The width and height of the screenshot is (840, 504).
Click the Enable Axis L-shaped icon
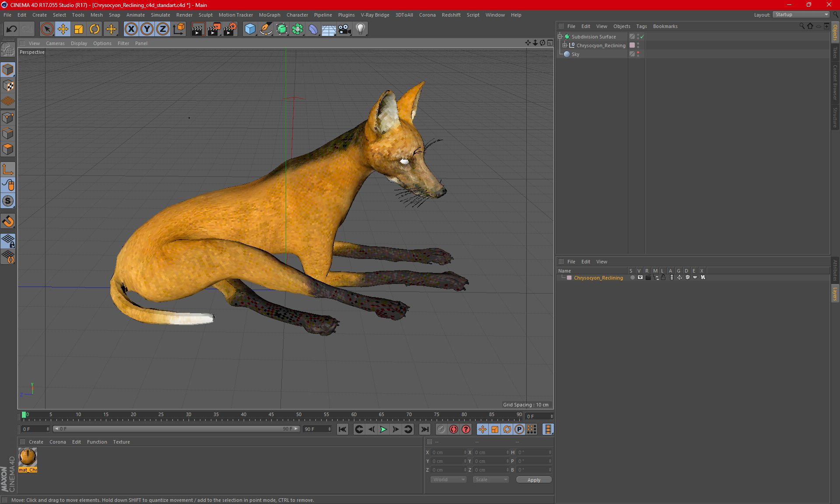(x=8, y=169)
